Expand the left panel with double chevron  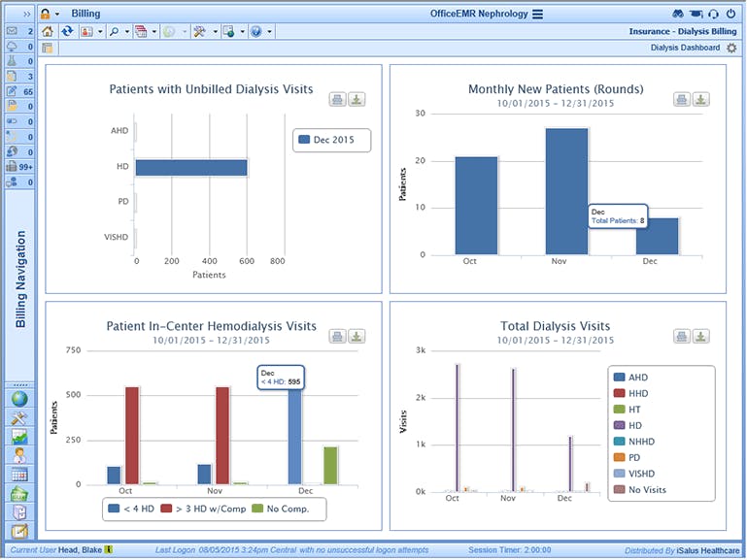tap(26, 14)
